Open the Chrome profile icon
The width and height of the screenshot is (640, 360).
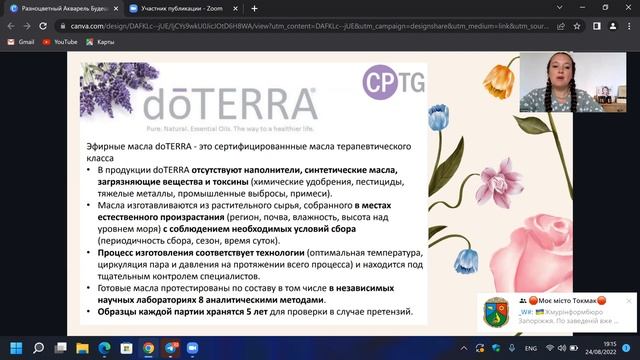point(613,26)
